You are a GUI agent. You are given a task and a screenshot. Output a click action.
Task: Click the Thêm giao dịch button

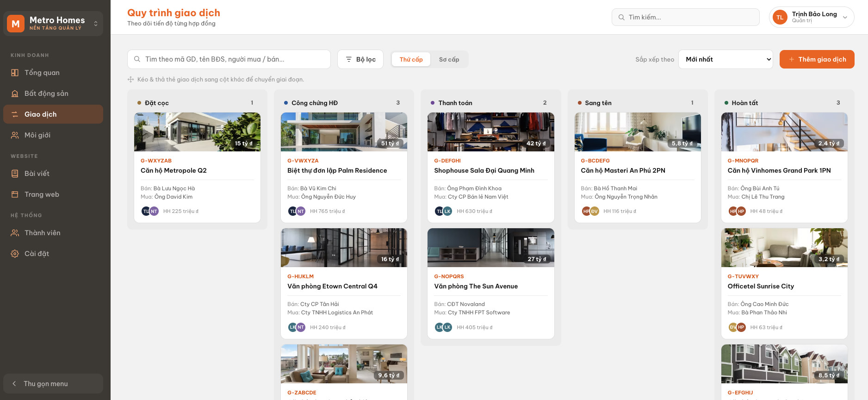[x=817, y=59]
